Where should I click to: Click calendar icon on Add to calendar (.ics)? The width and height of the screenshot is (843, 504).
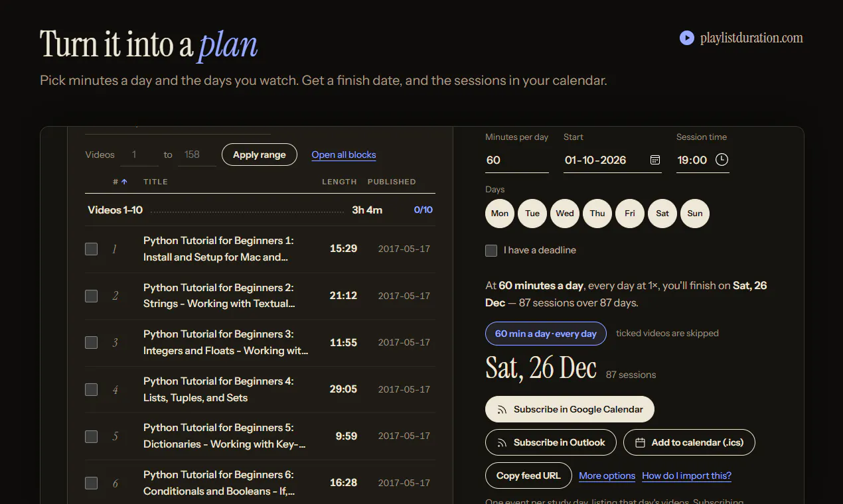tap(641, 443)
